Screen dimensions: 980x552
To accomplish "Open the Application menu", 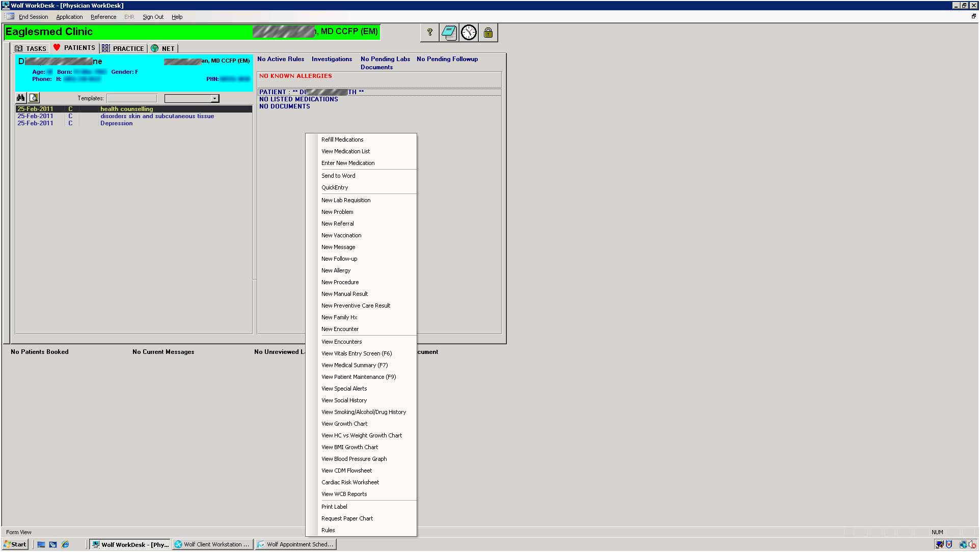I will point(69,17).
